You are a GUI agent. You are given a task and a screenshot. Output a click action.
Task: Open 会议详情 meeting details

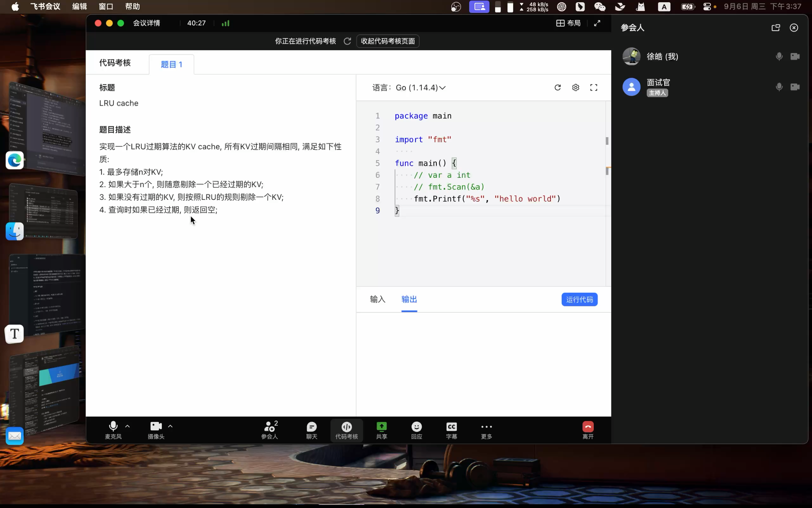[x=147, y=23]
